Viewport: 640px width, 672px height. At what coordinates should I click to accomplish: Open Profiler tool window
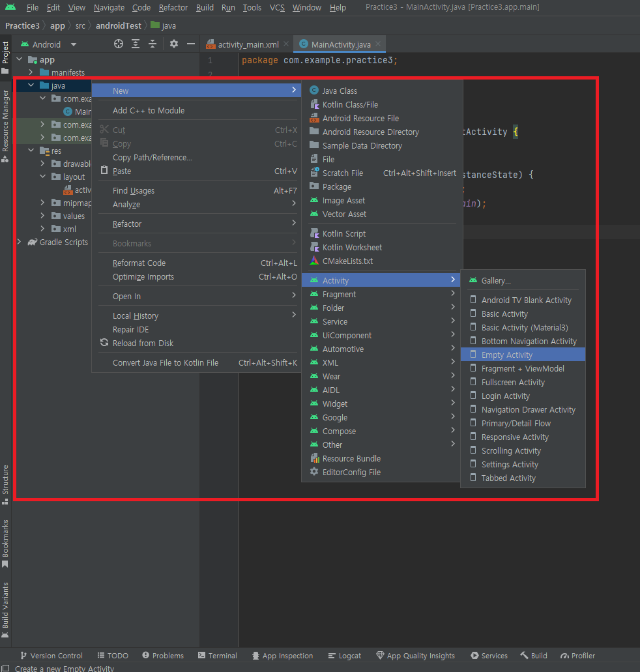click(578, 656)
